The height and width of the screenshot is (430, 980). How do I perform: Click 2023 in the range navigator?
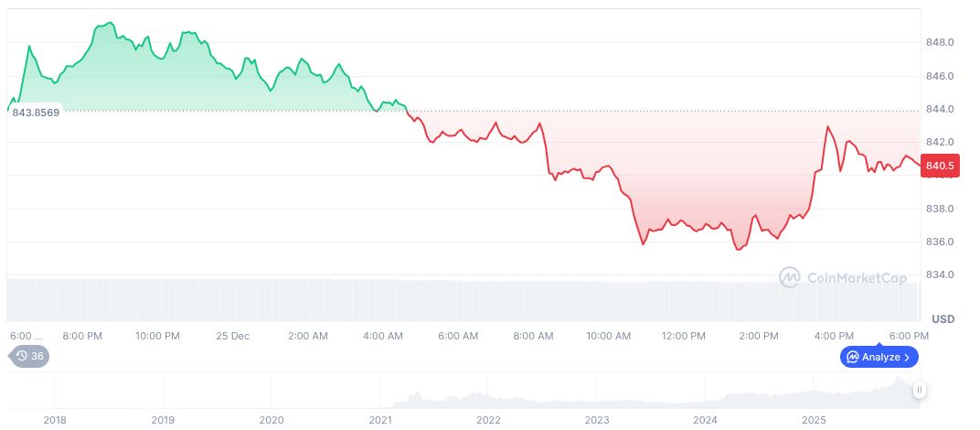[x=597, y=420]
